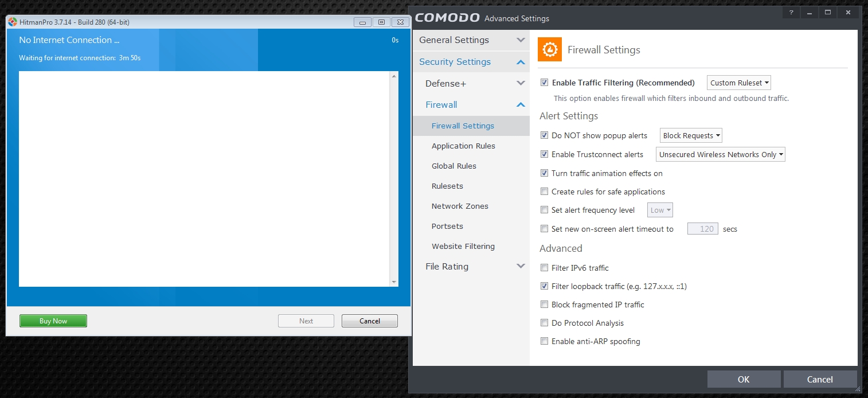
Task: Check Filter IPv6 traffic
Action: [x=545, y=268]
